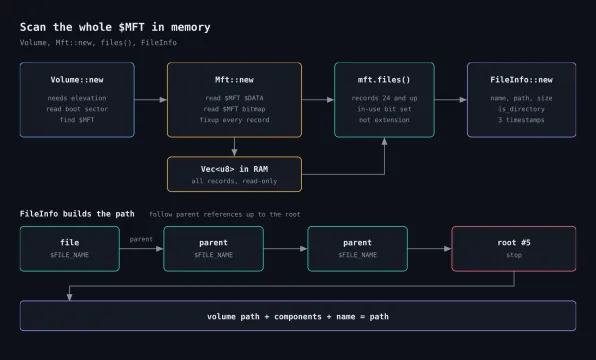Select '$FILE_NAME' inside the file box
Viewport: 596px width, 360px height.
click(x=70, y=255)
